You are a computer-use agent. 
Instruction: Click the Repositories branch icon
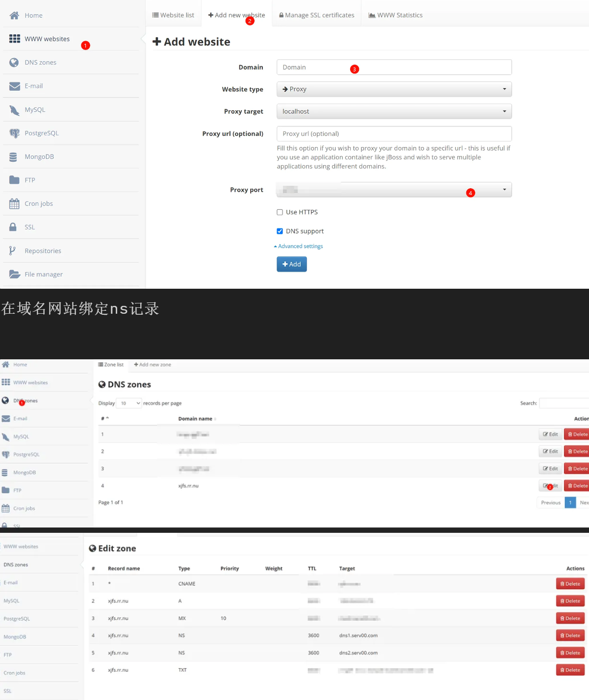pyautogui.click(x=13, y=251)
